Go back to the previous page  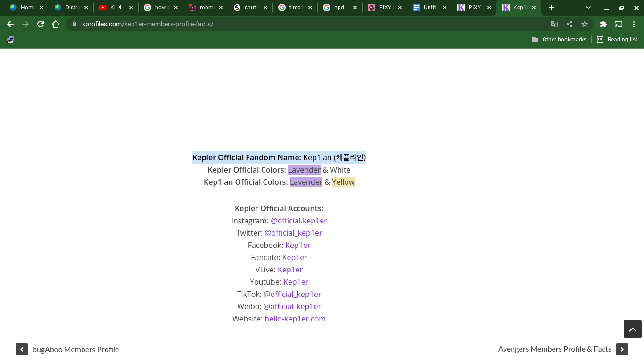point(10,24)
